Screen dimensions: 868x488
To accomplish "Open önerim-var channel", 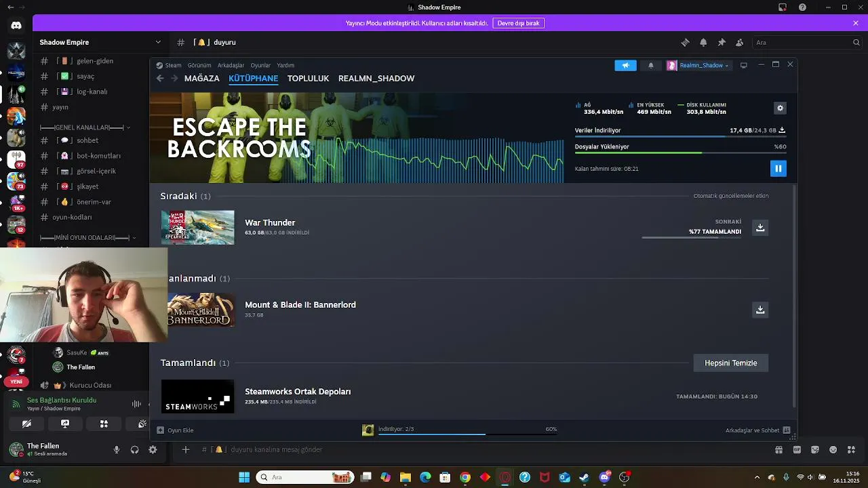I will 92,202.
